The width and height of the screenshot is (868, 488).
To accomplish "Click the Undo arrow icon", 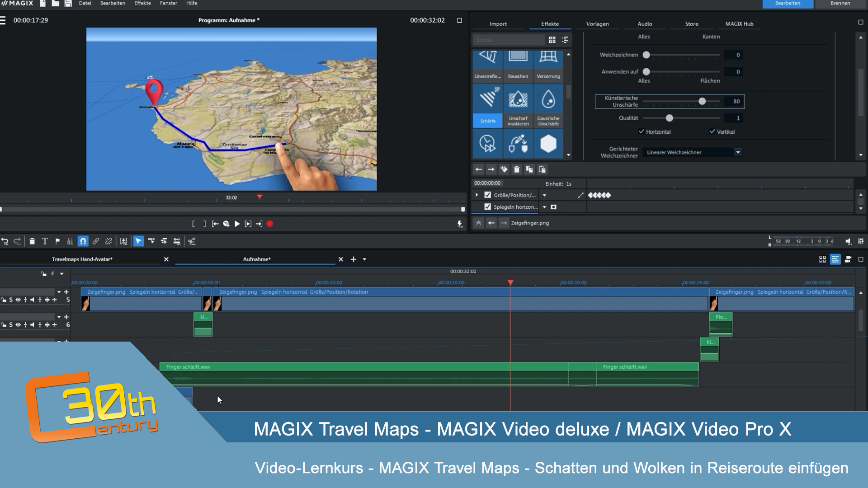I will [x=5, y=241].
